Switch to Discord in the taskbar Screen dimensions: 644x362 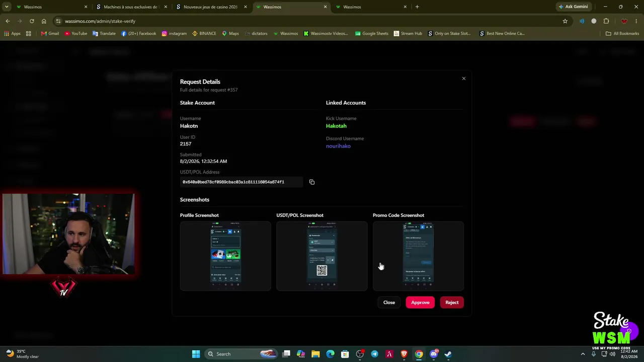[434, 354]
